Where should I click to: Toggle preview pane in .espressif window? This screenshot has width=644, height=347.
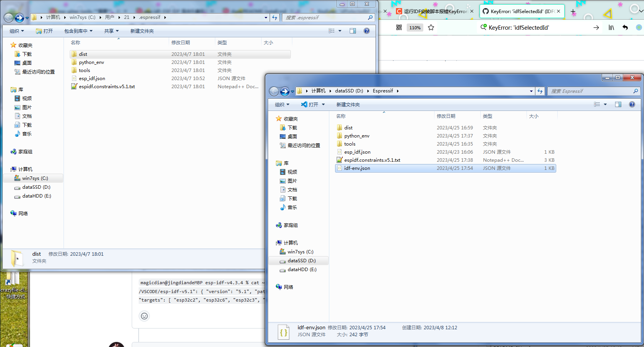click(x=353, y=31)
